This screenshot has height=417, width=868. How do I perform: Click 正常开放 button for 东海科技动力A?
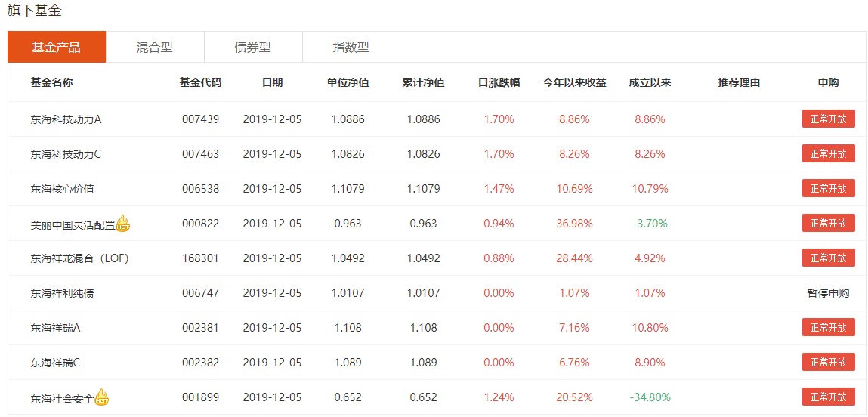828,119
